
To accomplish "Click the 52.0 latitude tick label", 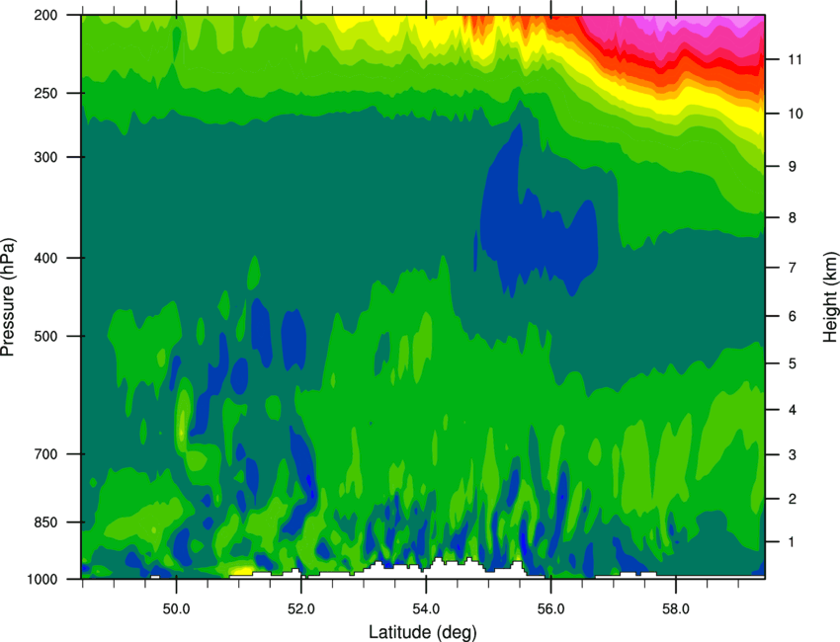I will pos(301,609).
